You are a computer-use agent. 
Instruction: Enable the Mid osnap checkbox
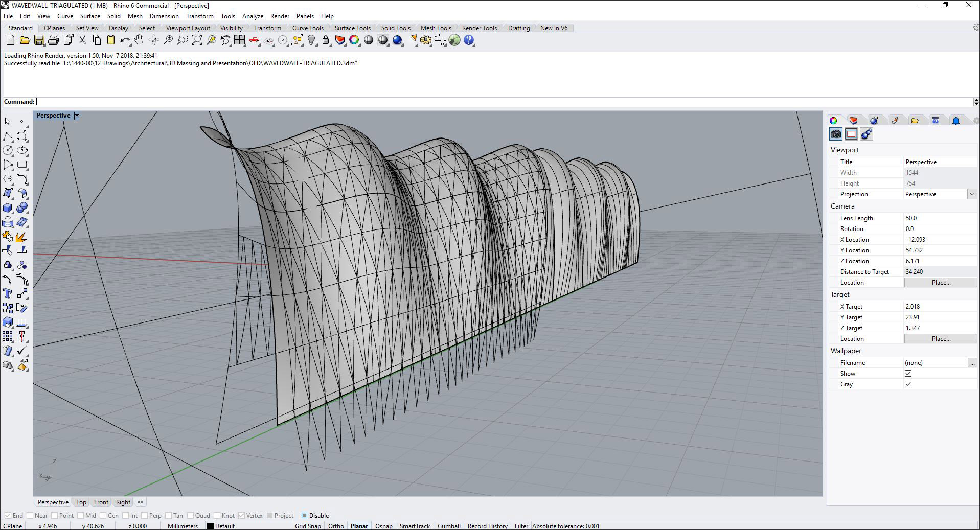[81, 515]
